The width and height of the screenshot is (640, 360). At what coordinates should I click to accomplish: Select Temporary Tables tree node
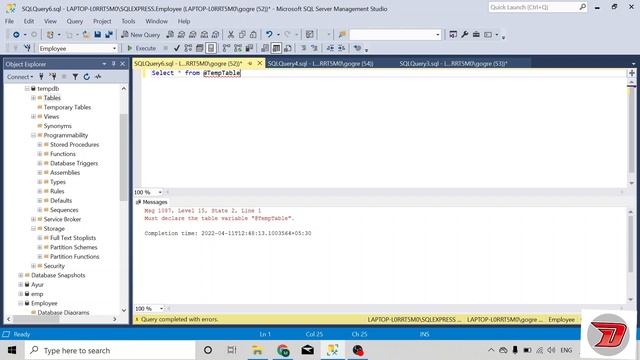click(67, 107)
